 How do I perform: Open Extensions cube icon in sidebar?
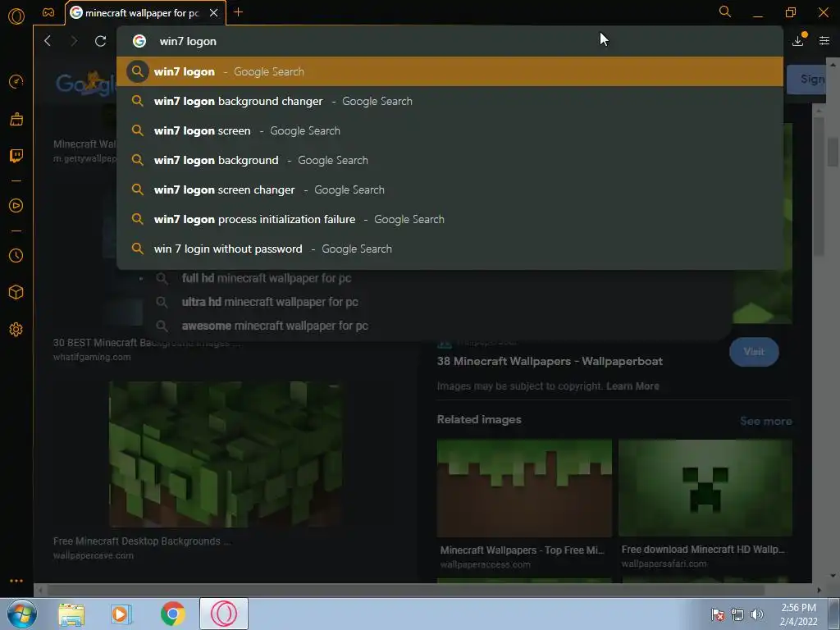pyautogui.click(x=16, y=292)
